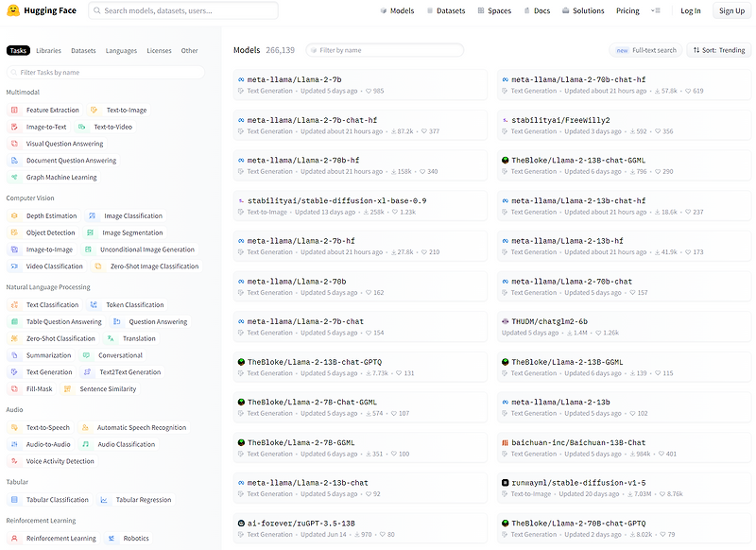Pick the Image Classification task icon
Image resolution: width=756 pixels, height=550 pixels.
pos(92,216)
